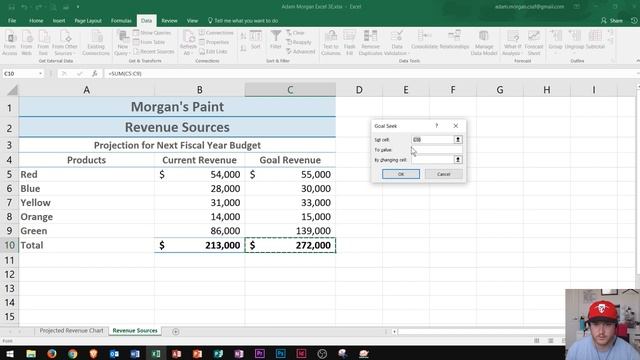Click the Forecast Sheet icon
The height and width of the screenshot is (360, 640).
(x=534, y=43)
